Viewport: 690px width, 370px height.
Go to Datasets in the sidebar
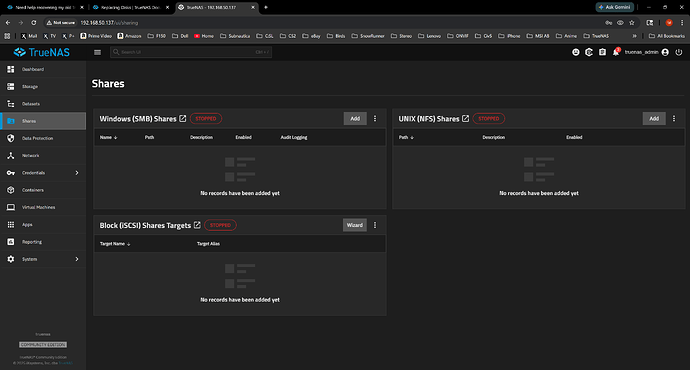[43, 104]
